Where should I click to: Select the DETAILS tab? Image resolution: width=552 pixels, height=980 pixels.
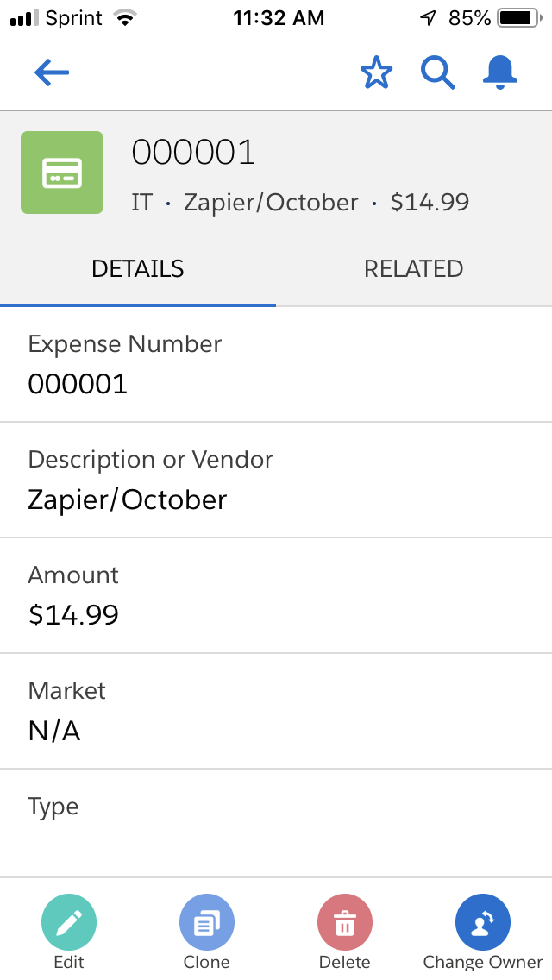138,268
